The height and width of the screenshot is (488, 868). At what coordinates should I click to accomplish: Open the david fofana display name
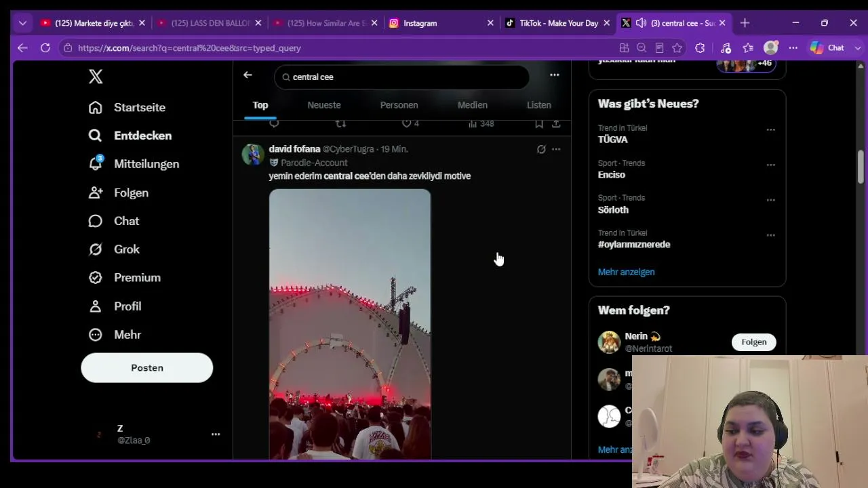[x=294, y=149]
